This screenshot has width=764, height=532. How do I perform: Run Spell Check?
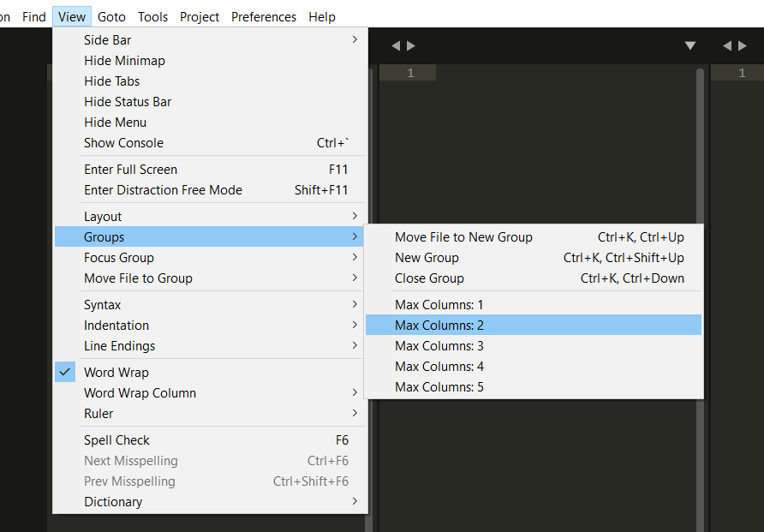[x=116, y=439]
